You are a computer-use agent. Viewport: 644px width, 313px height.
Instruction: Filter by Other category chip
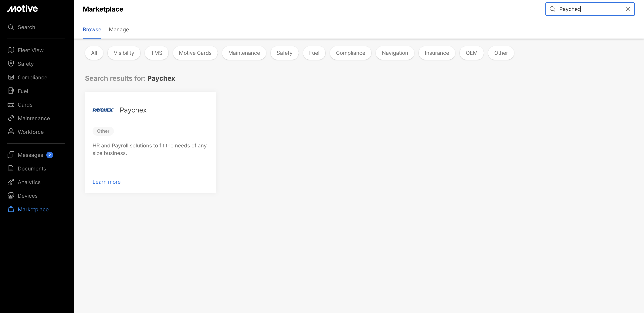click(x=501, y=53)
